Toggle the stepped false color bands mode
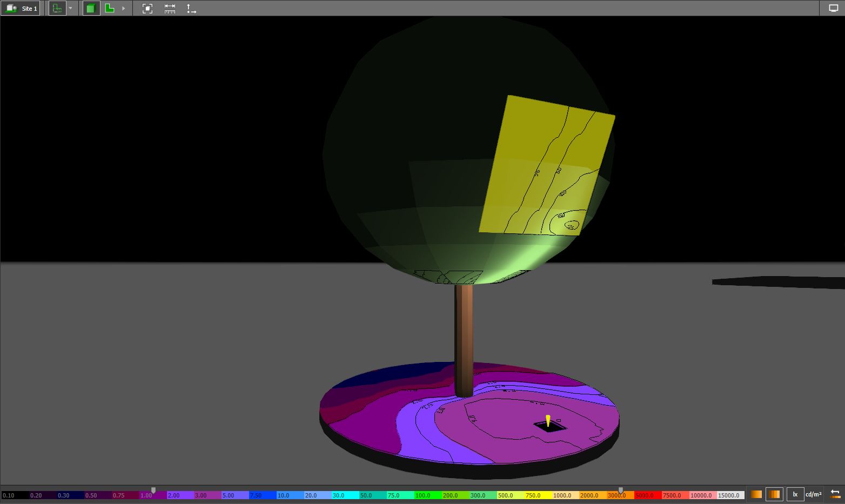This screenshot has height=504, width=845. [x=775, y=494]
